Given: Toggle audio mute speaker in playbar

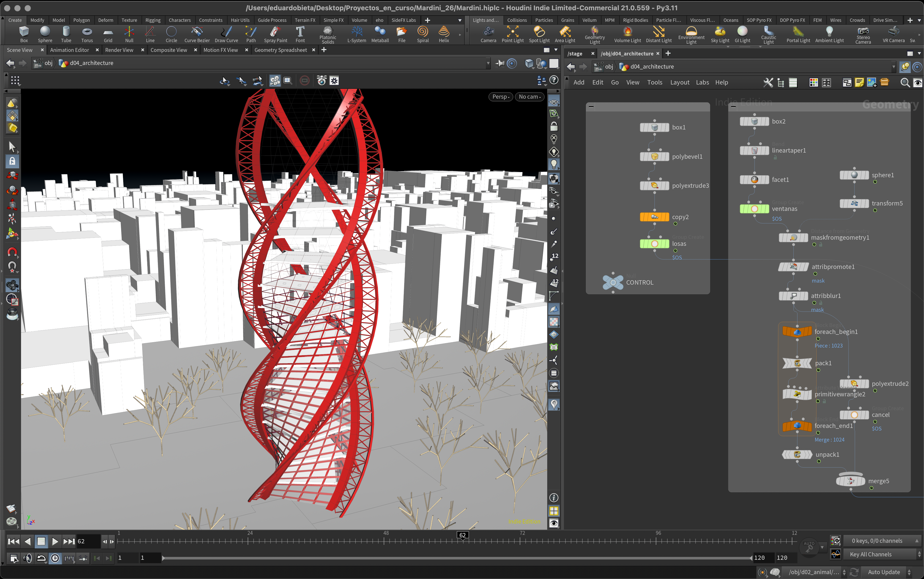Looking at the screenshot, I should [27, 558].
